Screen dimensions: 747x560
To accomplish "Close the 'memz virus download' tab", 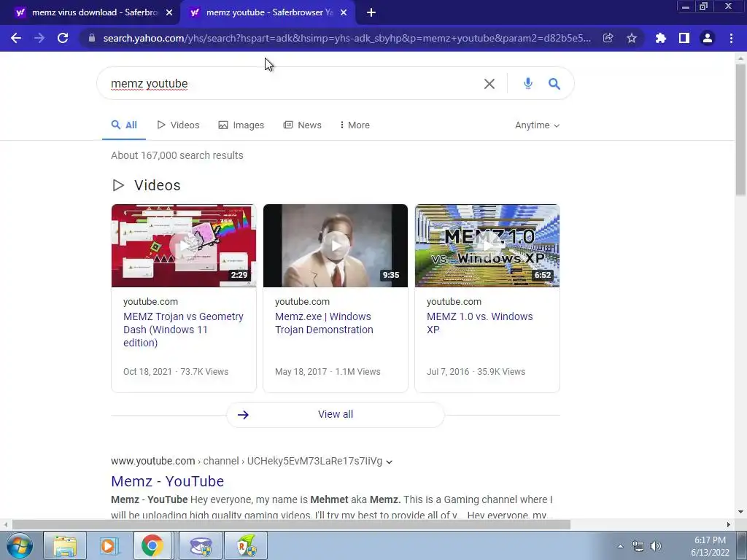I will click(x=169, y=13).
